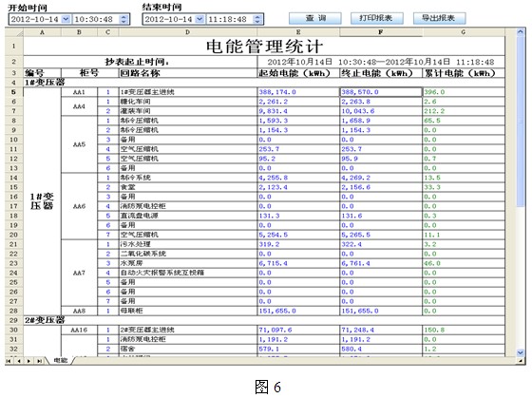
Task: Click value 151,655.0 in column E
Action: pos(298,311)
